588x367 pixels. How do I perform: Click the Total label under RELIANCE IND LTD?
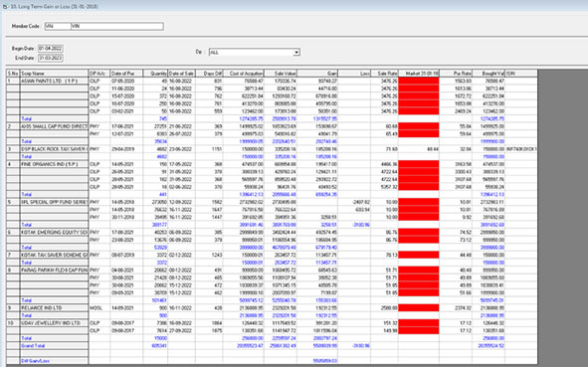(26, 315)
